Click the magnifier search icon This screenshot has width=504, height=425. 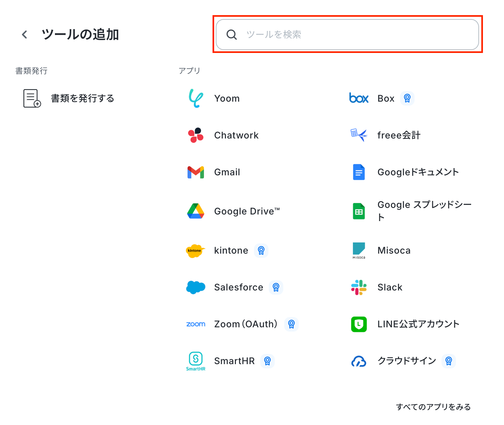[x=232, y=35]
